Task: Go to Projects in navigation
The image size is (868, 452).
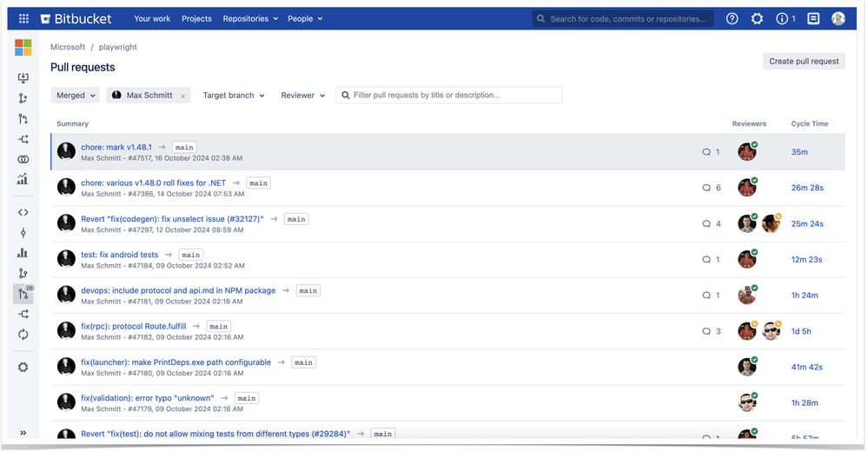Action: 196,19
